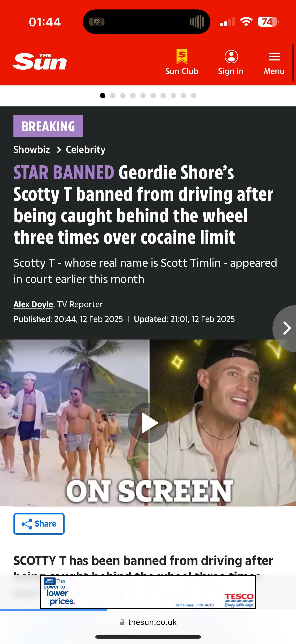This screenshot has width=296, height=644.
Task: Tap the share icon in Share button
Action: (27, 524)
